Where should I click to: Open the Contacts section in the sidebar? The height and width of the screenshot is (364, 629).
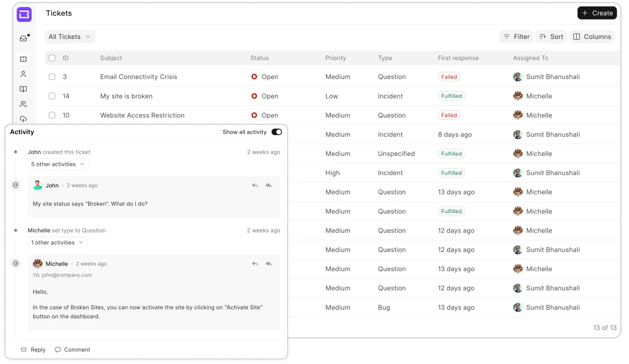[23, 74]
